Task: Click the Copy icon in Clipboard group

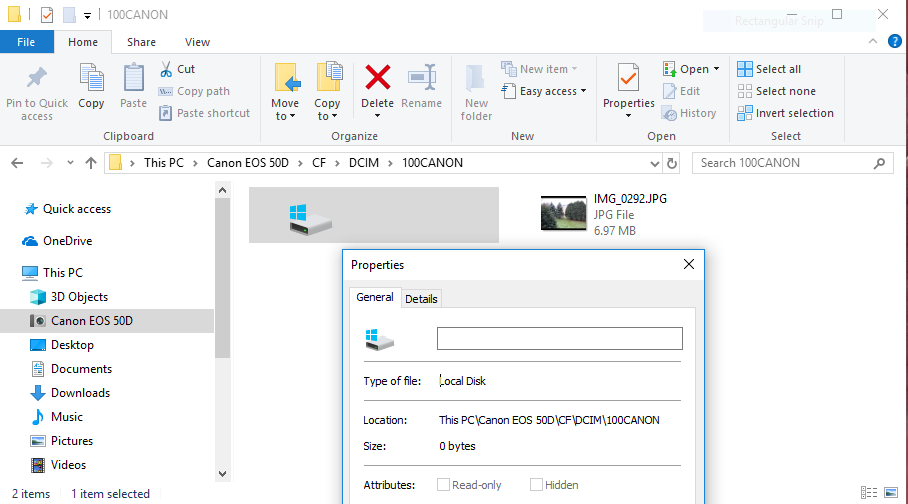Action: [91, 78]
